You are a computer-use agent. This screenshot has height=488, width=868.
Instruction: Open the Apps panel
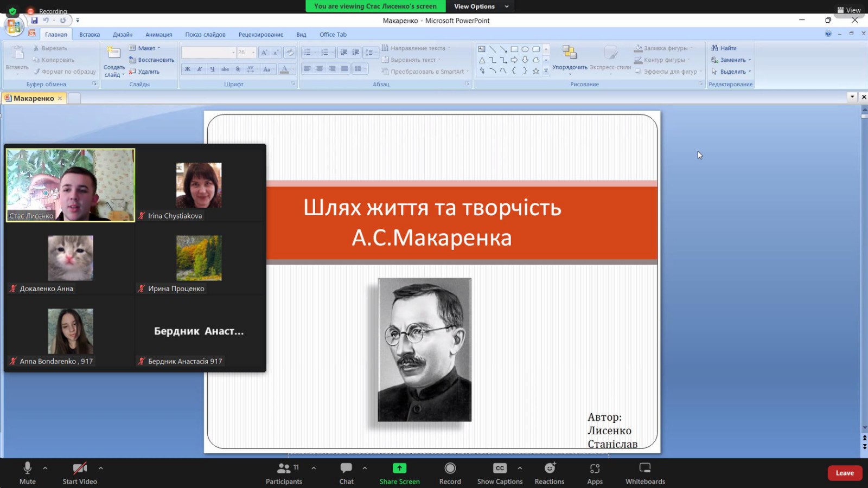click(595, 473)
